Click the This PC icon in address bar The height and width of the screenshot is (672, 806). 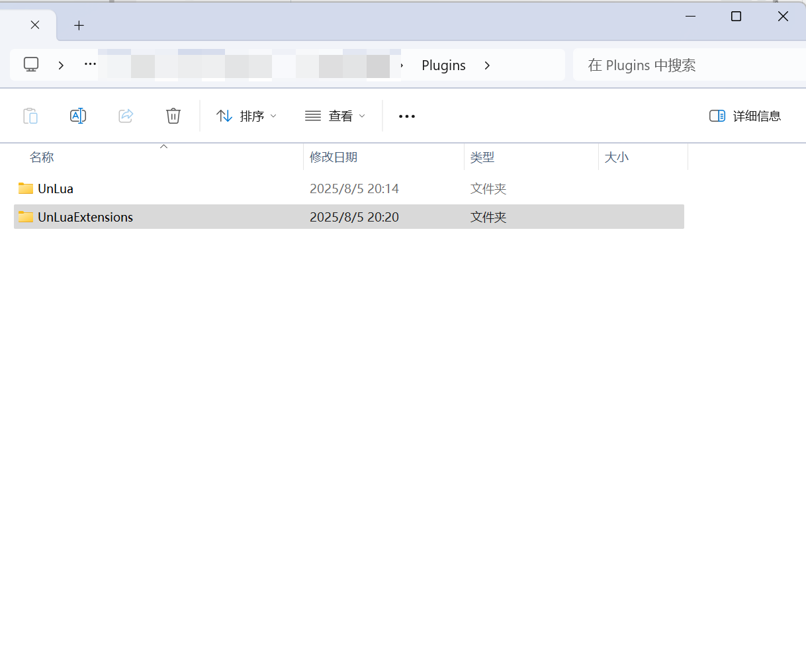pyautogui.click(x=31, y=64)
